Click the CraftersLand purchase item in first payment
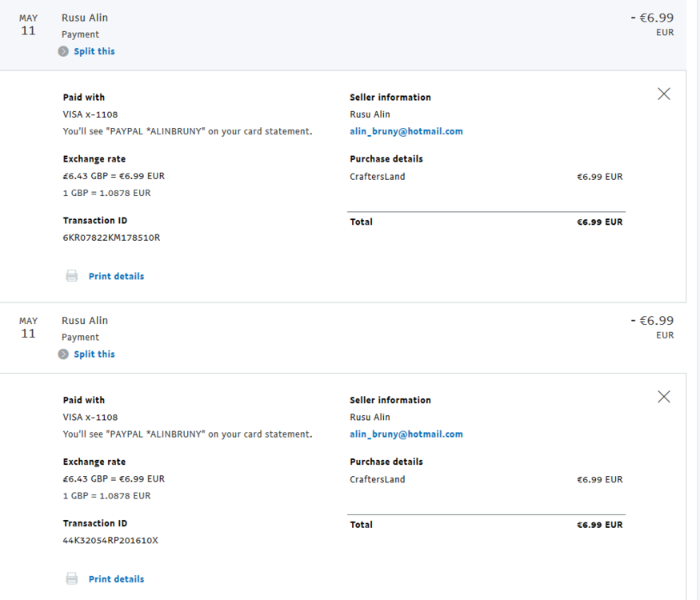The image size is (700, 600). pos(378,177)
